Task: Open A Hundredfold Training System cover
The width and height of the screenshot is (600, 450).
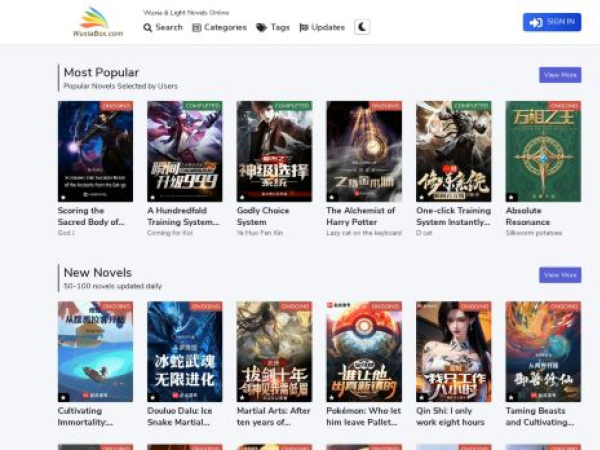Action: (x=184, y=151)
